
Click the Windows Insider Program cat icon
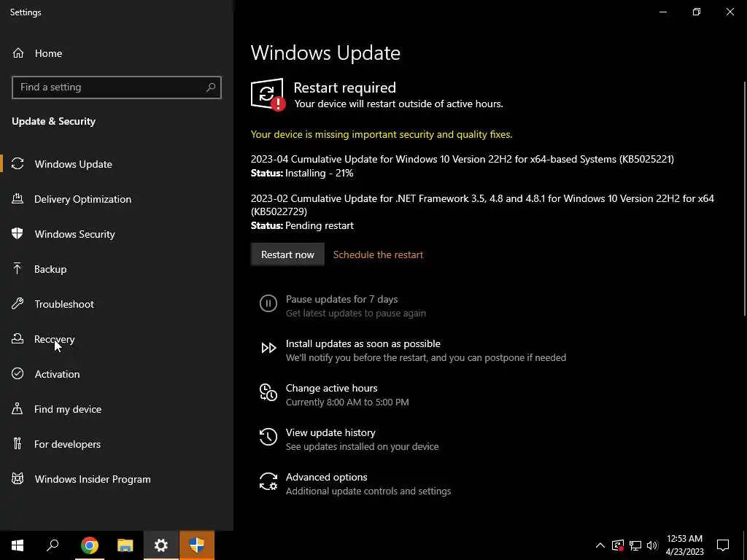tap(18, 478)
